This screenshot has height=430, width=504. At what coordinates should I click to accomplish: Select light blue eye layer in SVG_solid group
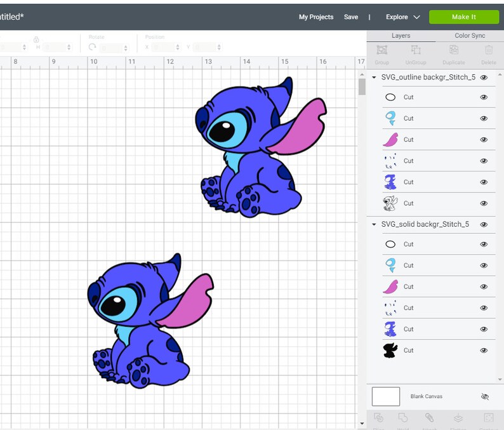[x=439, y=265]
